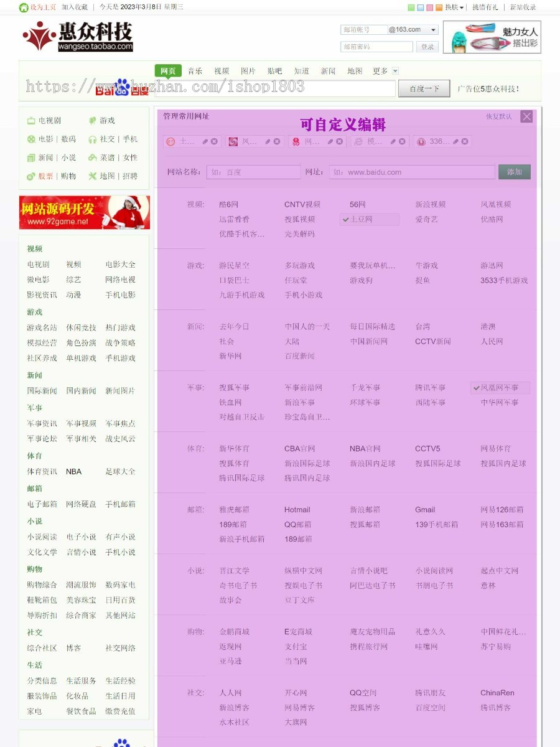Open the 新站收录 link
This screenshot has width=560, height=747.
pyautogui.click(x=523, y=7)
